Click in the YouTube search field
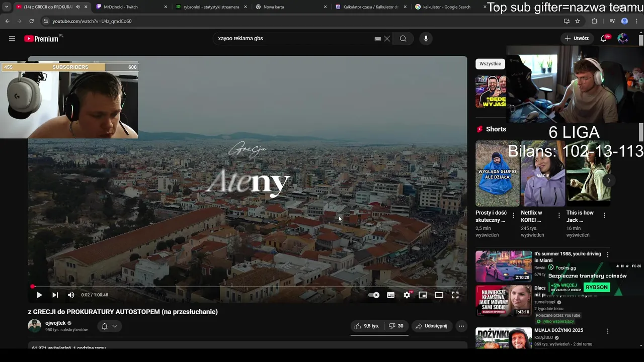The height and width of the screenshot is (362, 644). [x=294, y=39]
